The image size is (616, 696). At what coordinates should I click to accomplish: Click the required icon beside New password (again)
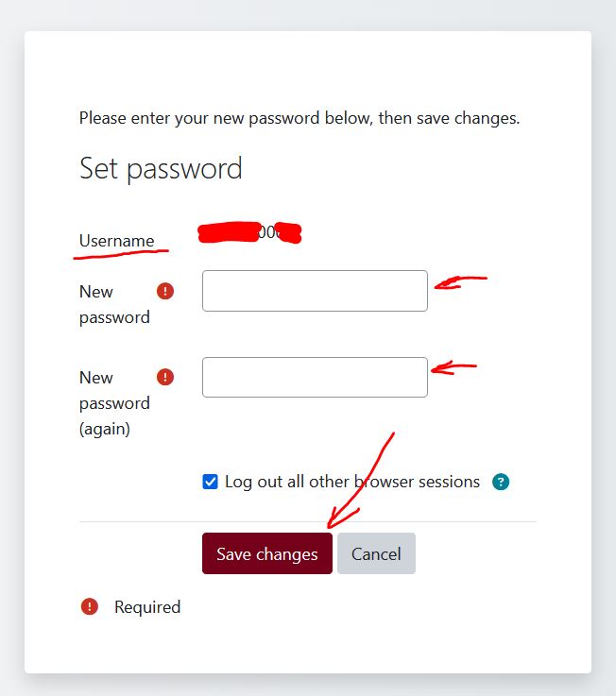(165, 377)
